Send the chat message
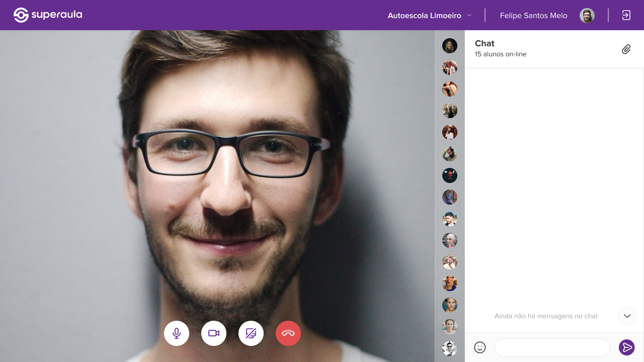644x362 pixels. (627, 347)
